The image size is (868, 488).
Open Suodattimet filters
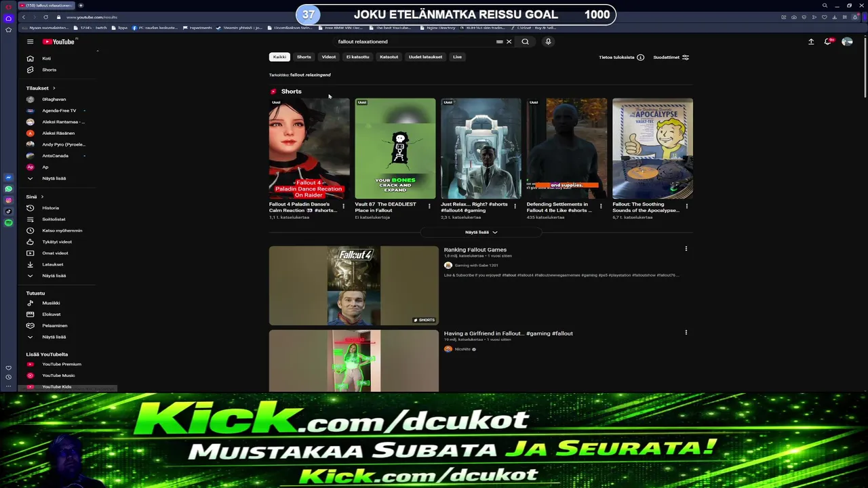coord(671,58)
